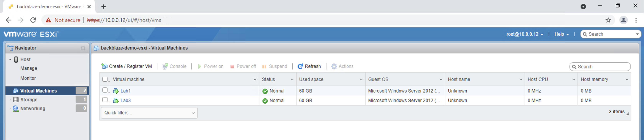The height and width of the screenshot is (140, 644).
Task: Open Virtual machine column menu arrow
Action: [x=255, y=80]
